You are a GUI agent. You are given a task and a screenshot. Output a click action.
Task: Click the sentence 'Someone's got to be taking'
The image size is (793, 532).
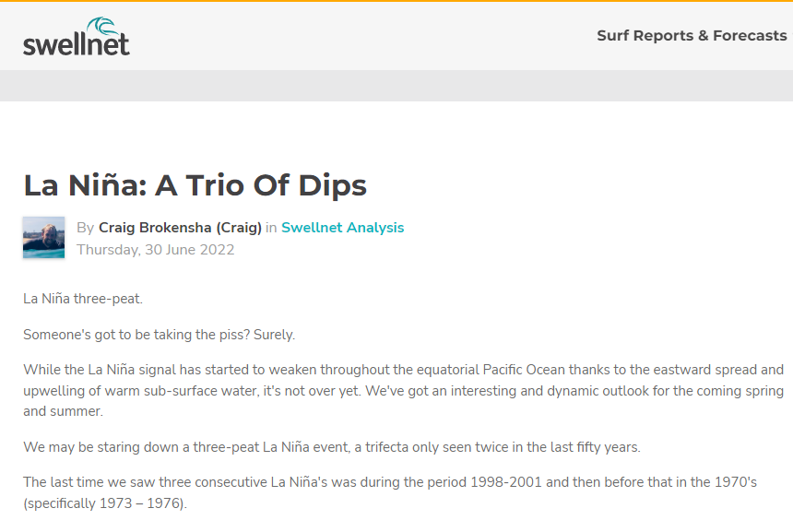click(159, 335)
